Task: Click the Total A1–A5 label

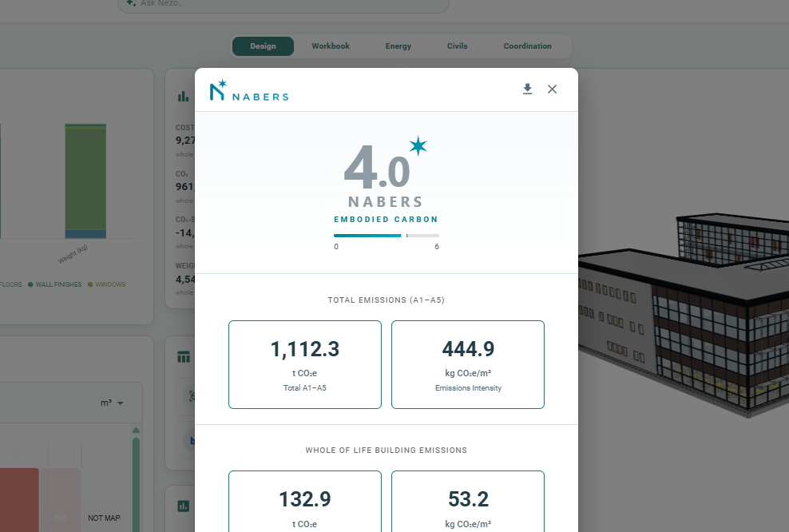Action: pos(305,388)
